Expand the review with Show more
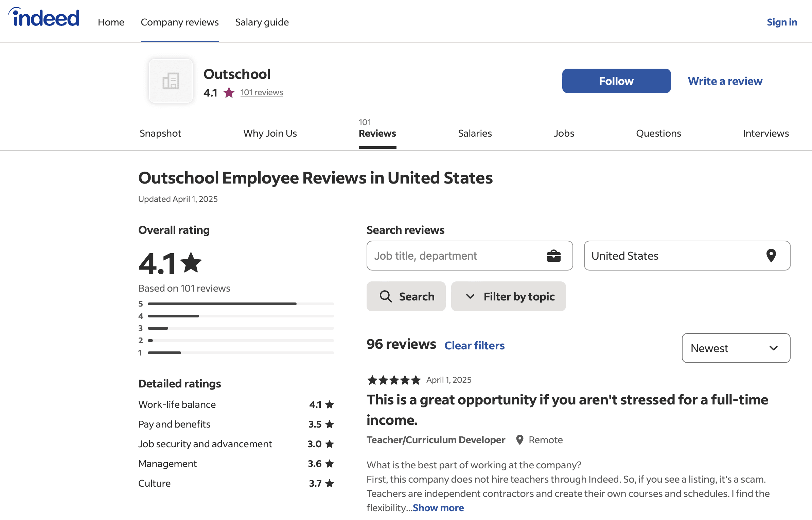 click(438, 507)
